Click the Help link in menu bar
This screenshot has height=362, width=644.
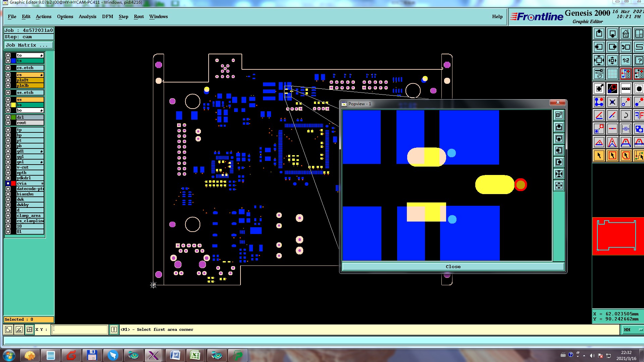pyautogui.click(x=497, y=16)
